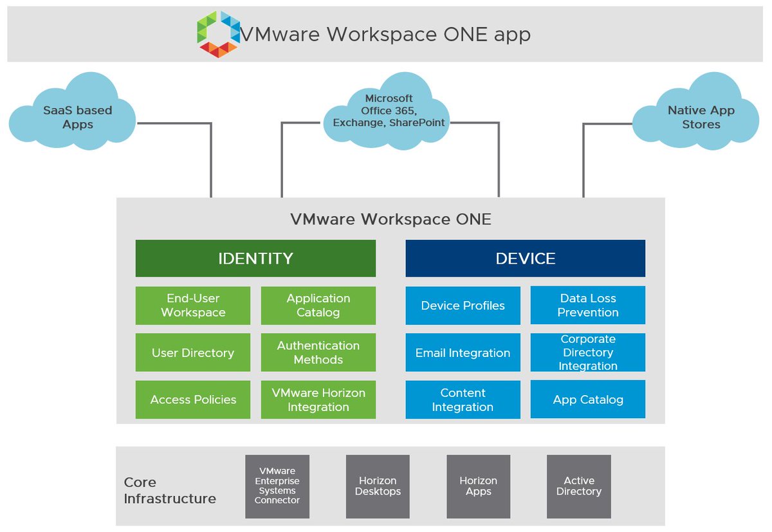Select the Corporate Directory Integration box

588,353
